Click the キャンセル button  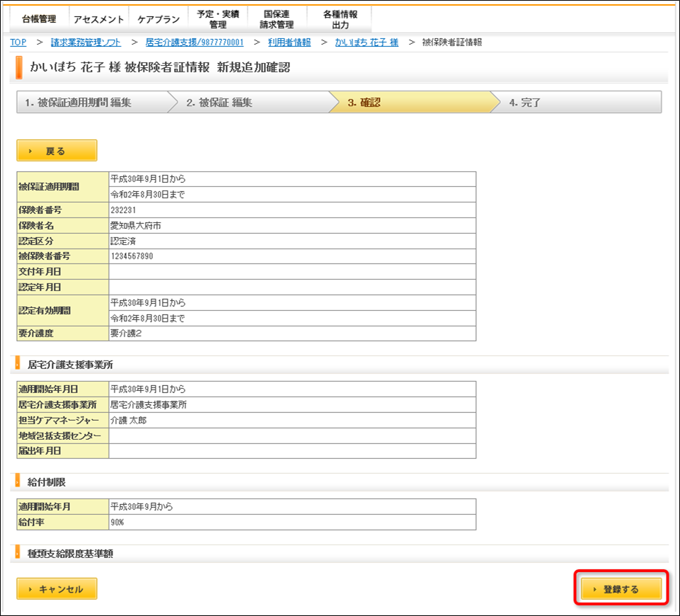(57, 588)
